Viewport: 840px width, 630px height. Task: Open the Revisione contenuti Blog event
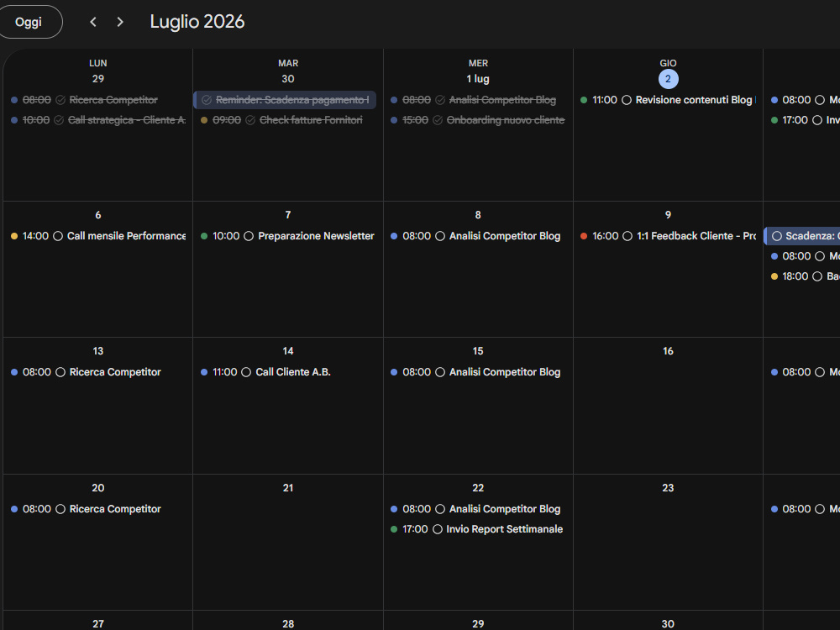tap(668, 100)
